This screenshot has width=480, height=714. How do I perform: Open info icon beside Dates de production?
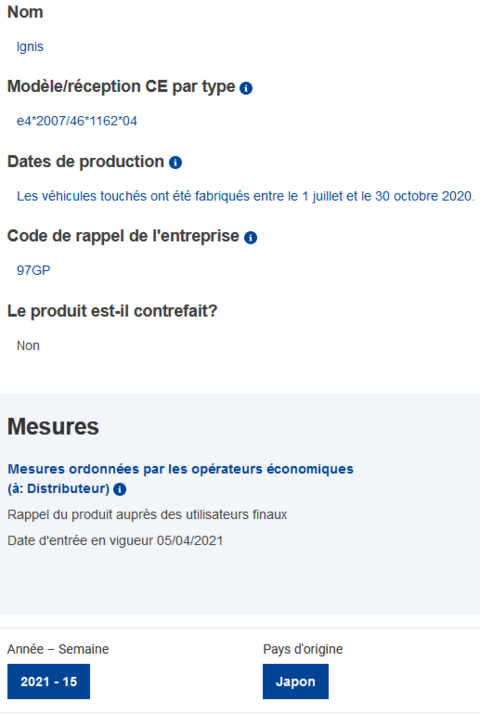pyautogui.click(x=175, y=163)
